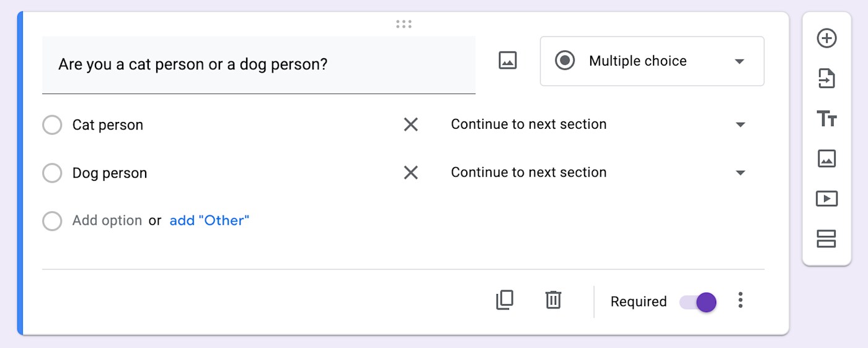Image resolution: width=868 pixels, height=348 pixels.
Task: Duplicate this question
Action: coord(505,300)
